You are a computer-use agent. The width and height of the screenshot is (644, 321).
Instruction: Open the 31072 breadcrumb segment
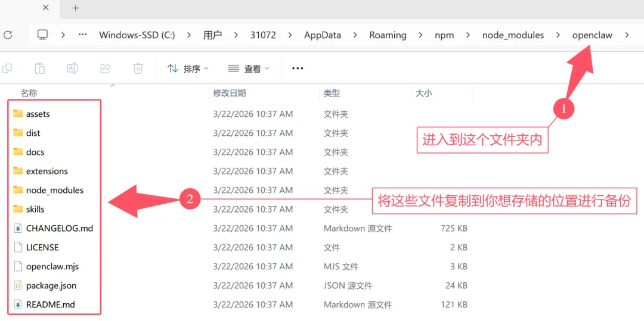(263, 35)
